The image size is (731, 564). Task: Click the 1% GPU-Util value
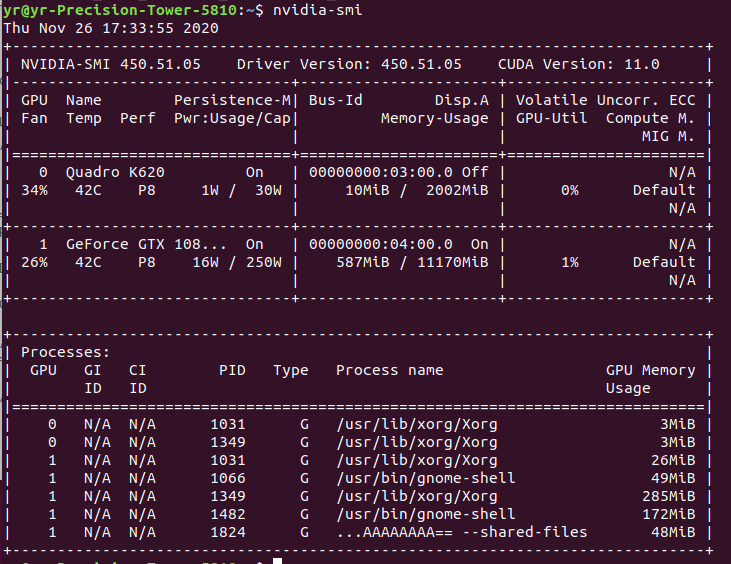coord(570,262)
